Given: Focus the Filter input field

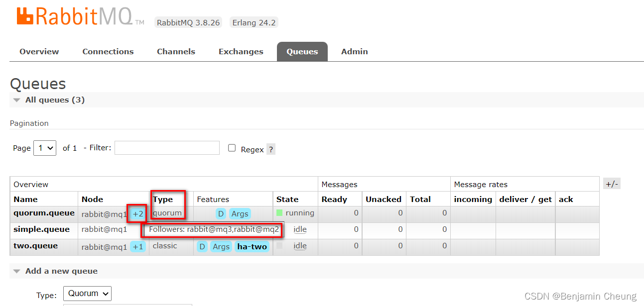Looking at the screenshot, I should [167, 148].
